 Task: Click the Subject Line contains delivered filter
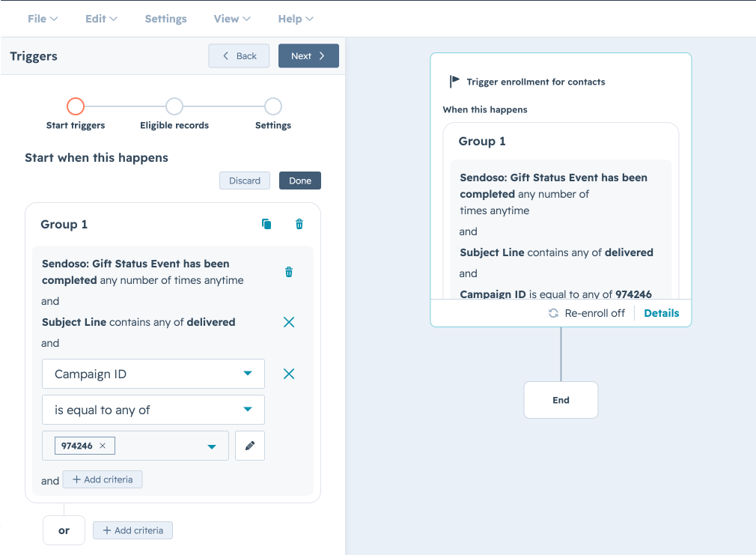138,322
